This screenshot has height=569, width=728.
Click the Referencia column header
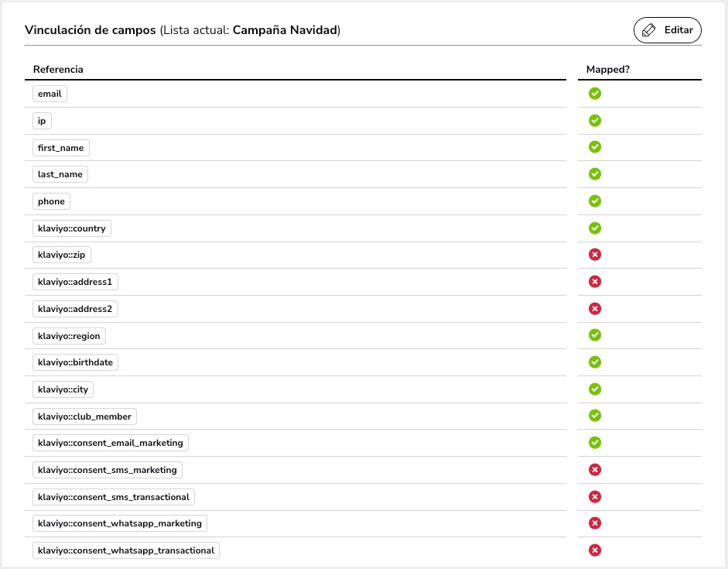(58, 70)
